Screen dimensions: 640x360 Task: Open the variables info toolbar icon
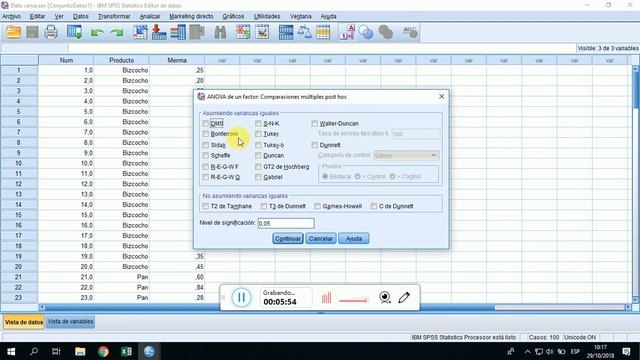pos(178,32)
